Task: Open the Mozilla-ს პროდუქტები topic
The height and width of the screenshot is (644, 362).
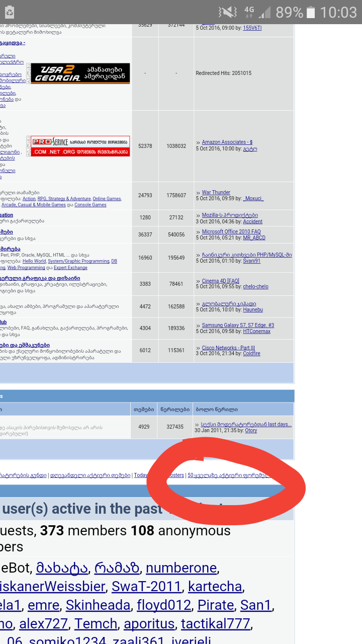Action: [x=230, y=215]
